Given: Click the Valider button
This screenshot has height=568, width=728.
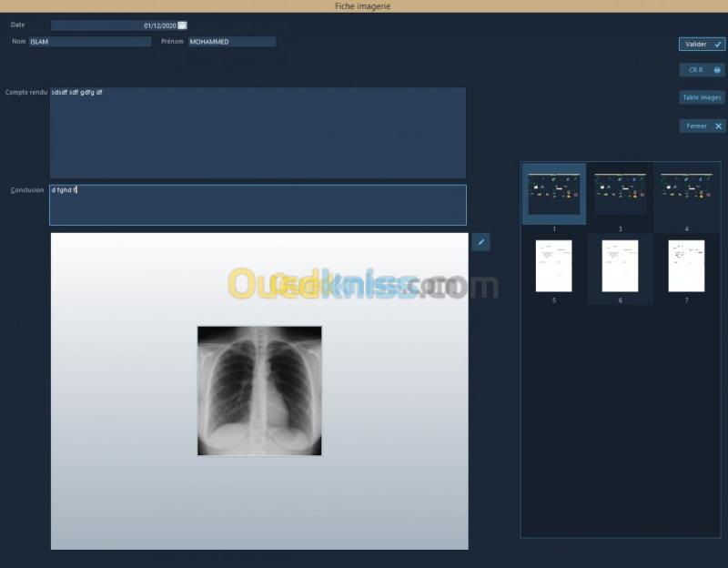Looking at the screenshot, I should click(x=702, y=44).
